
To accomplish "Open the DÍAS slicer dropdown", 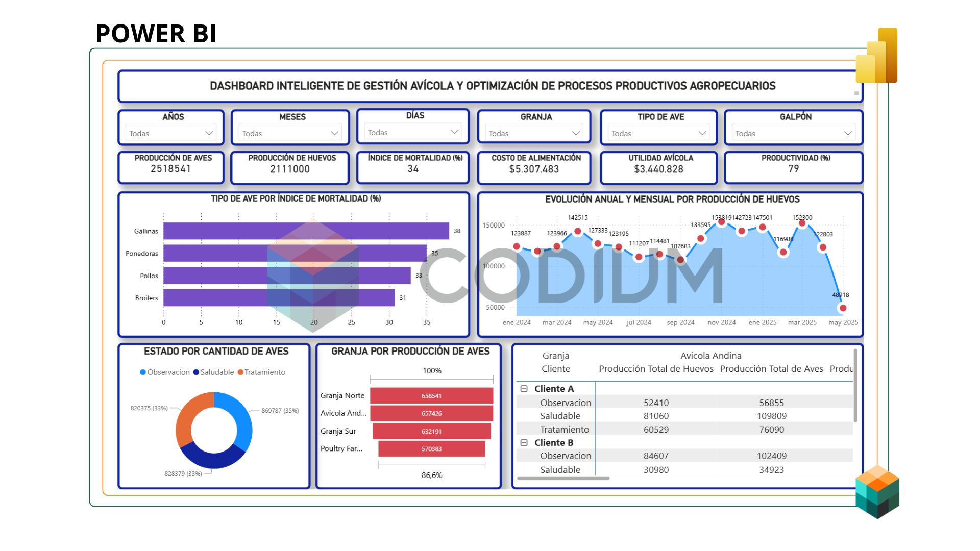I will (413, 132).
